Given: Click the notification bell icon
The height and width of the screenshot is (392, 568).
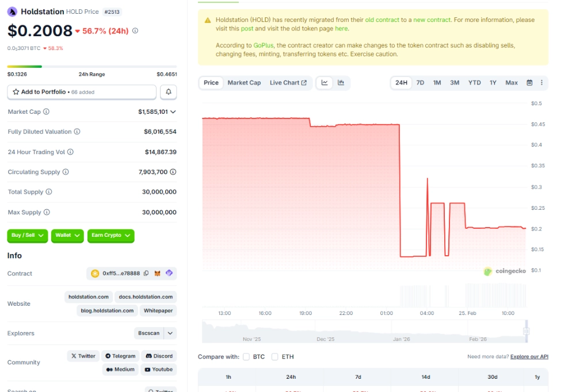Looking at the screenshot, I should pyautogui.click(x=167, y=92).
